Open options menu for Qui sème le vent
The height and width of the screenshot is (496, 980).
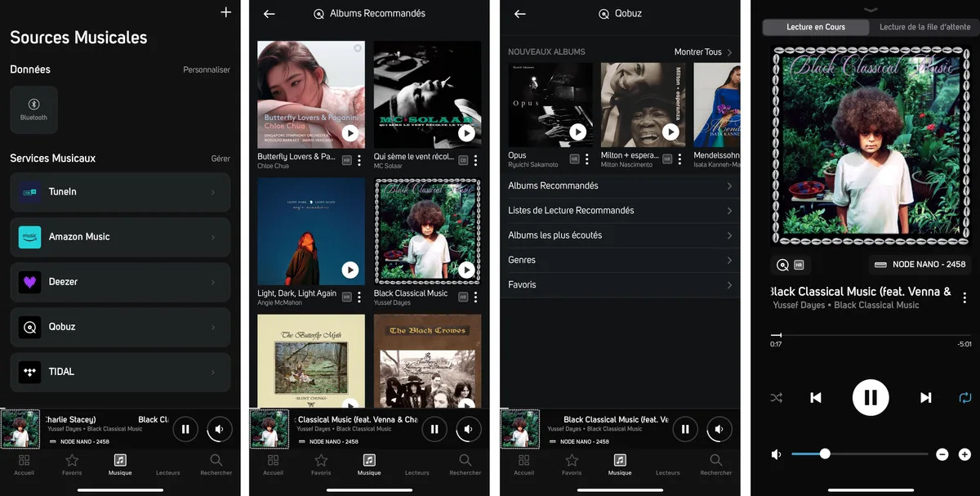476,160
